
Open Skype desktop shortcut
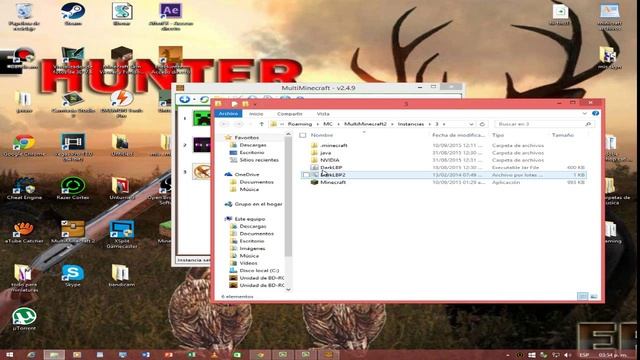(x=73, y=276)
